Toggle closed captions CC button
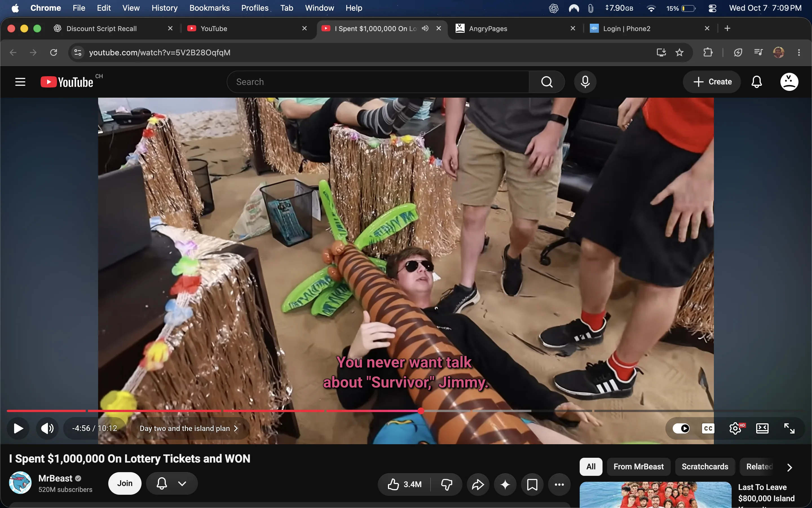The image size is (812, 508). tap(708, 428)
